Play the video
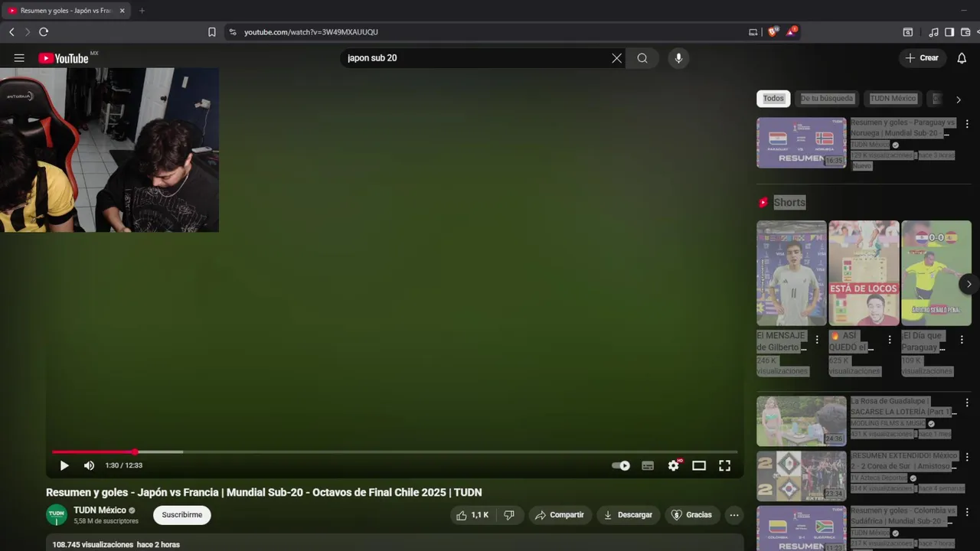Image resolution: width=980 pixels, height=551 pixels. click(64, 465)
